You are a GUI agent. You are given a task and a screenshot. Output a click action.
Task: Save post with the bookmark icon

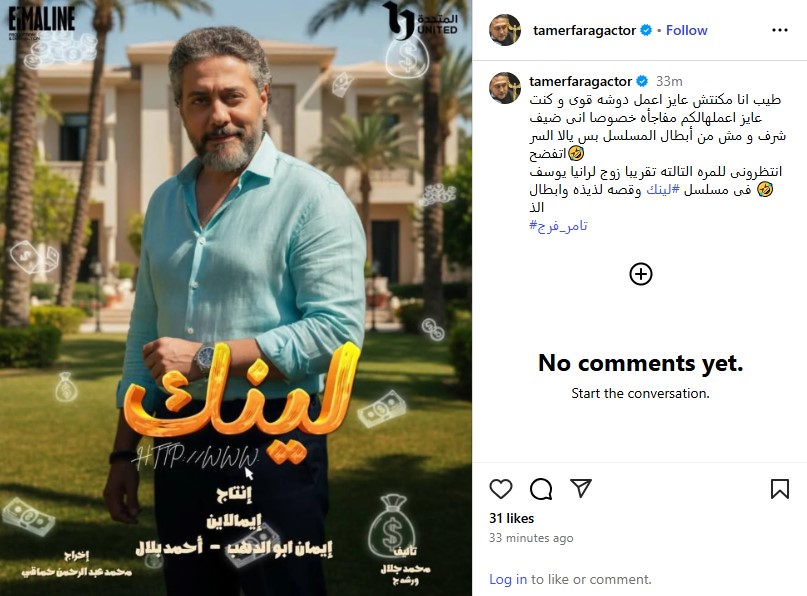coord(780,488)
